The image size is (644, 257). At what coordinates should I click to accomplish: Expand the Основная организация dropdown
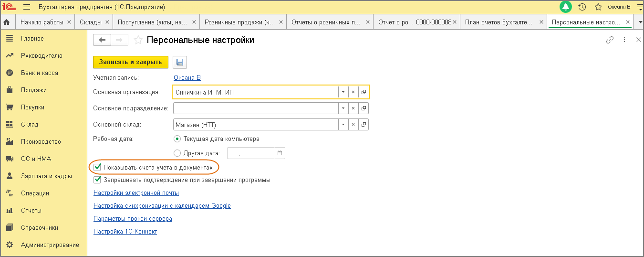coord(343,92)
